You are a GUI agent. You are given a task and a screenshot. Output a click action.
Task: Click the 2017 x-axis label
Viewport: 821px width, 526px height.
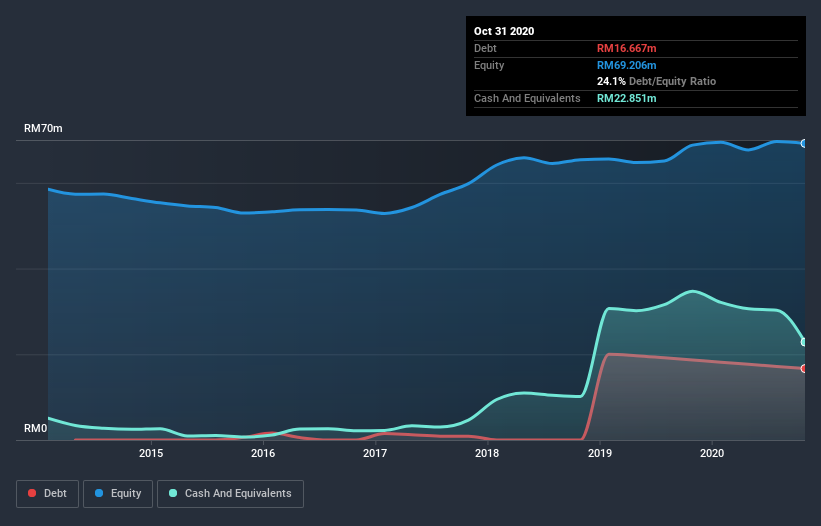pyautogui.click(x=375, y=453)
